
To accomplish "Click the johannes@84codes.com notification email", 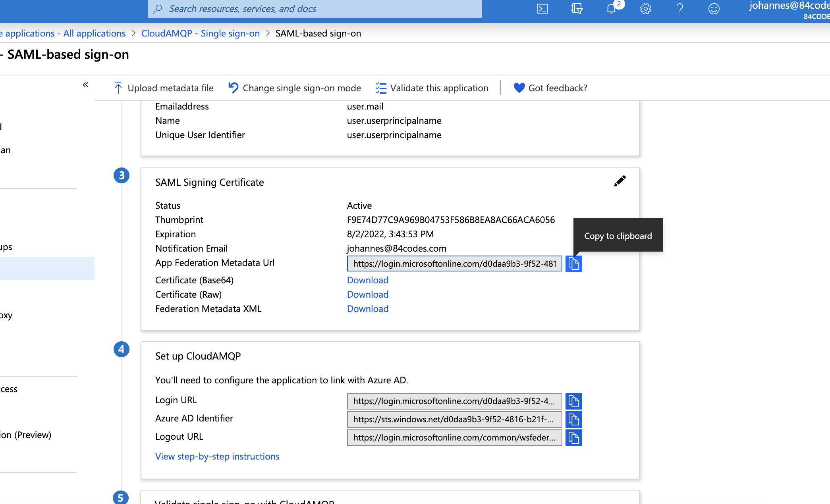I will 397,248.
